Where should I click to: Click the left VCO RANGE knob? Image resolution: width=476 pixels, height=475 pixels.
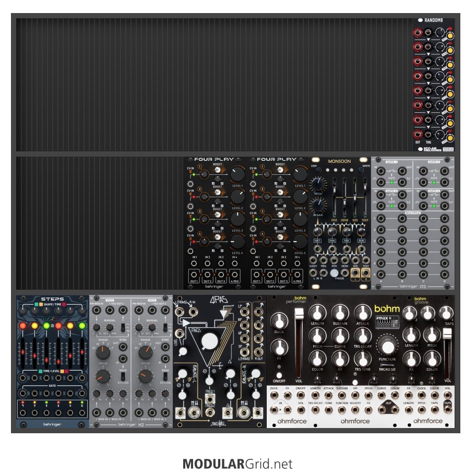point(103,352)
